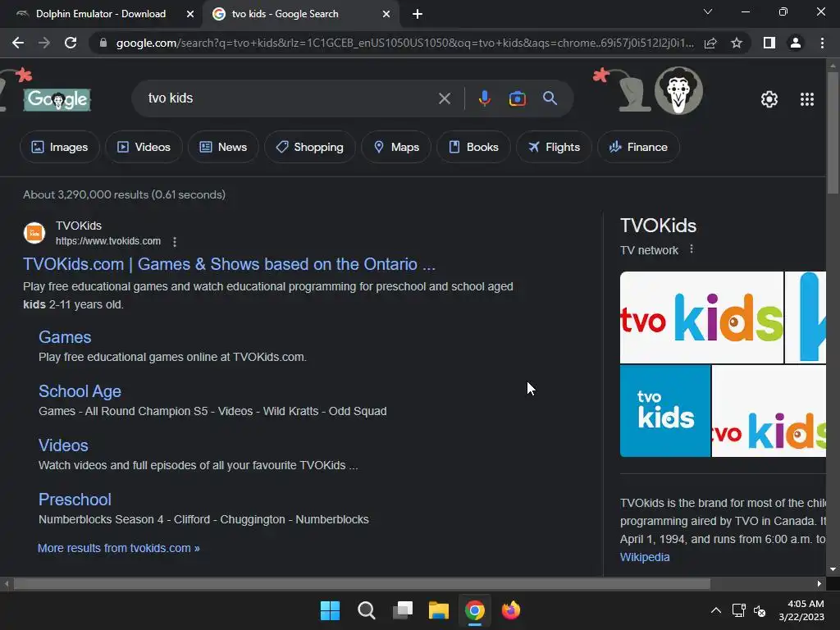
Task: Filter results by Books
Action: [473, 147]
